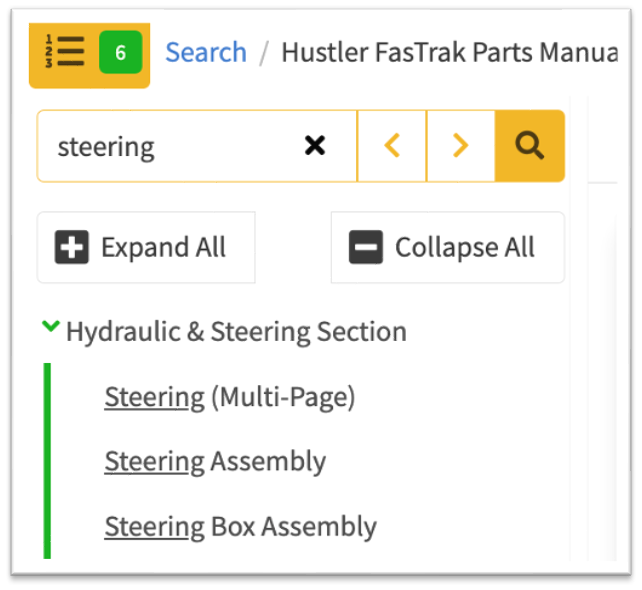The image size is (642, 590).
Task: Open Steering (Multi-Page) entry
Action: pyautogui.click(x=230, y=397)
